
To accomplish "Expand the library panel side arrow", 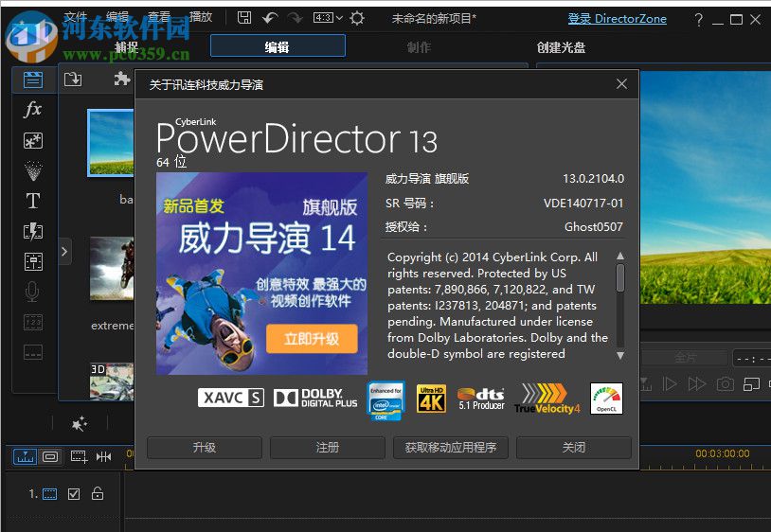I will (x=64, y=252).
